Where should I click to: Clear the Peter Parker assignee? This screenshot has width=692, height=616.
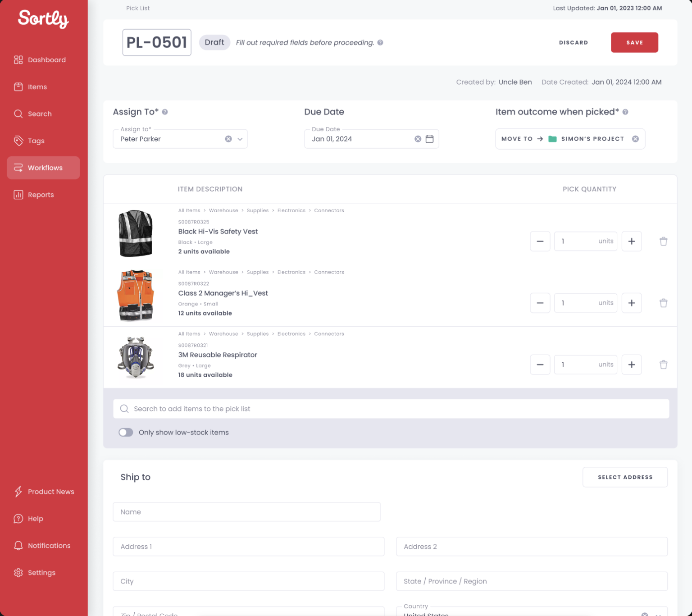[228, 139]
